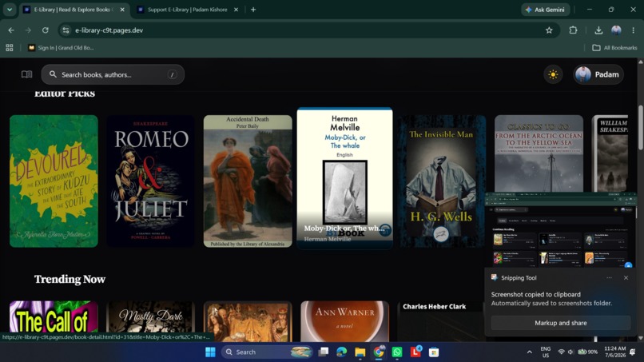Click the magnifier icon in the search box
This screenshot has height=362, width=644.
point(53,74)
